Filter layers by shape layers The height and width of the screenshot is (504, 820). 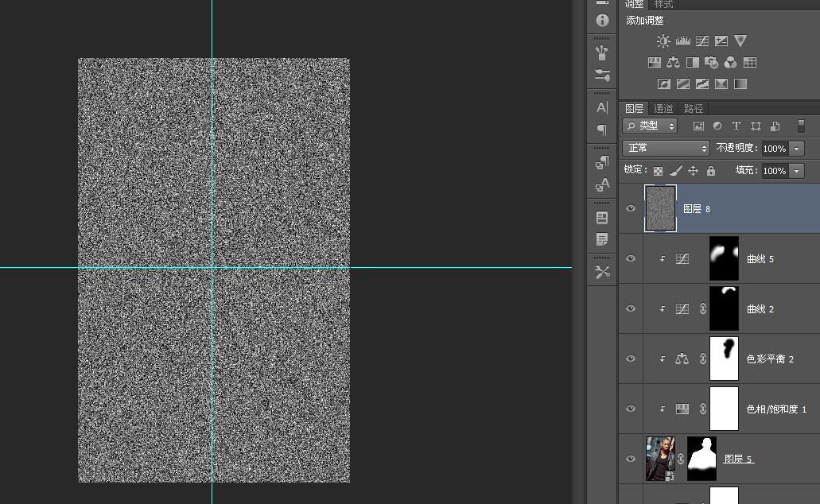coord(756,126)
